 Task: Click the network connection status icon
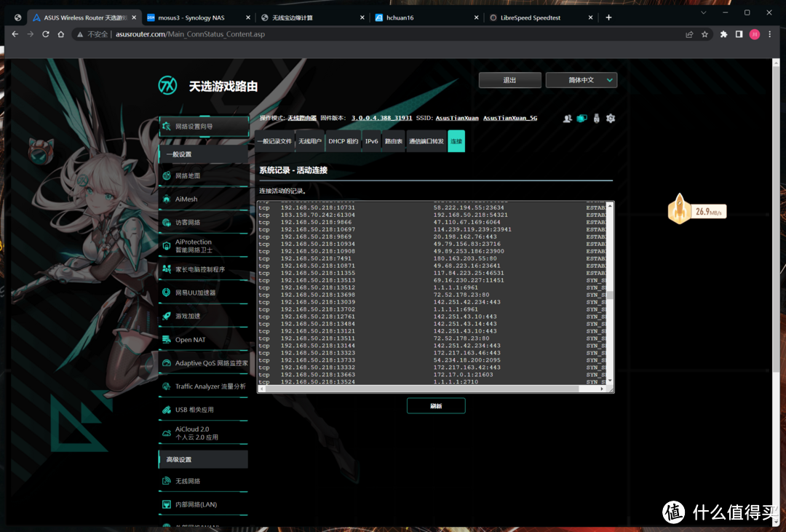click(x=582, y=119)
